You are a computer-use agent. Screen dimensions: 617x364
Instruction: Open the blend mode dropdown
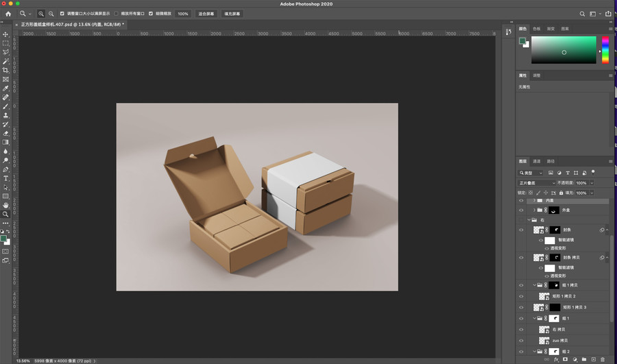536,183
